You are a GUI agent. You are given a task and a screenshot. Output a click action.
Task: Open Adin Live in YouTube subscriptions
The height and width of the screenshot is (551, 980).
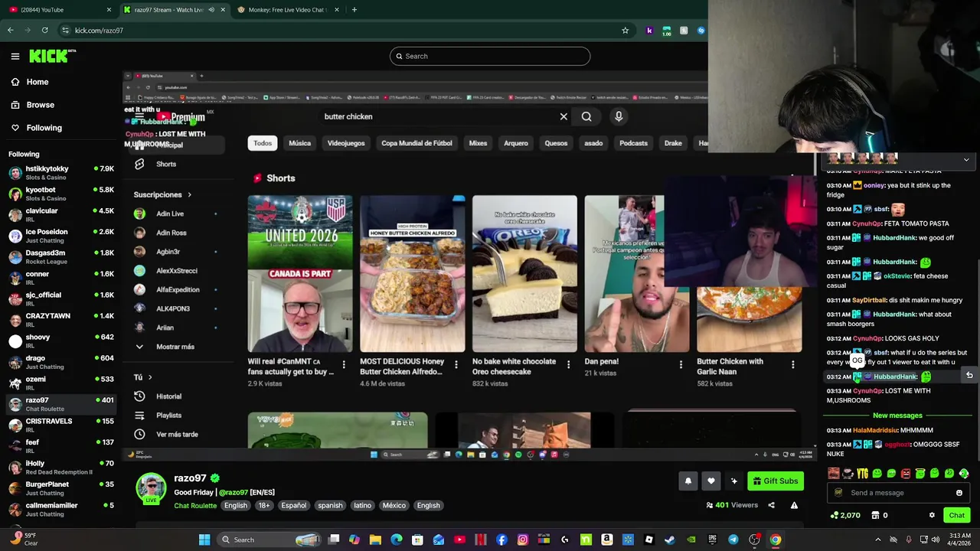click(170, 214)
